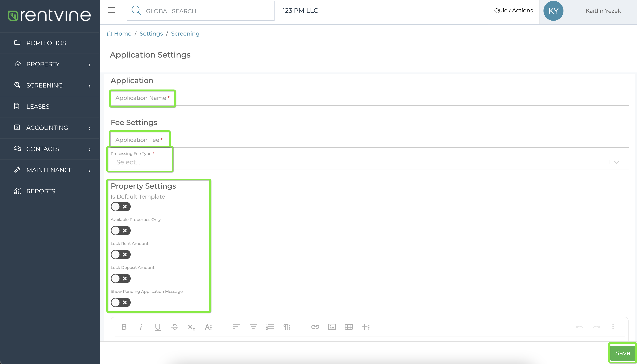Enable the Available Properties Only toggle
The width and height of the screenshot is (637, 364).
(121, 231)
